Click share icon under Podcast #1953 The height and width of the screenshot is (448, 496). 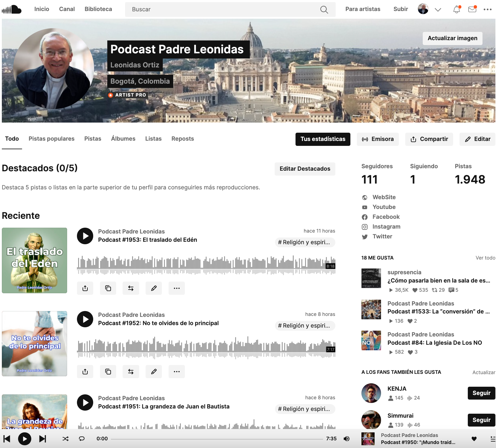pyautogui.click(x=85, y=288)
